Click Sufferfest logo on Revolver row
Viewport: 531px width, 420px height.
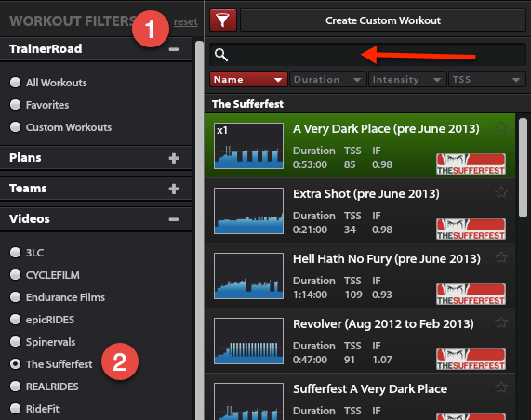coord(471,359)
